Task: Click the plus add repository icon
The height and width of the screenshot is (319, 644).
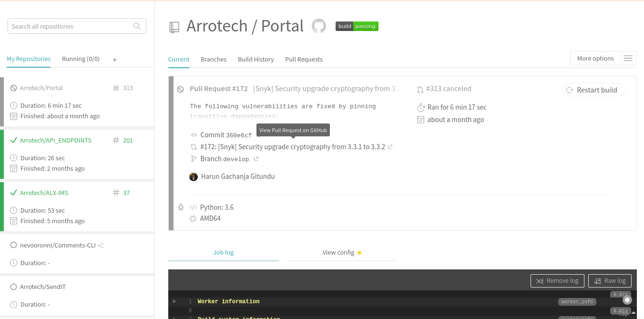Action: coord(114,60)
